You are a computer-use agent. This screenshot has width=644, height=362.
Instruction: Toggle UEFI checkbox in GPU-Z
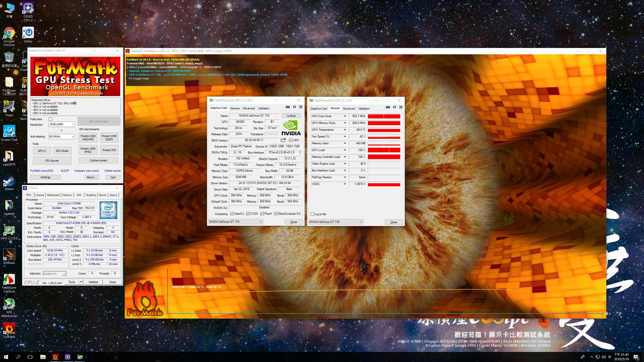tap(291, 140)
